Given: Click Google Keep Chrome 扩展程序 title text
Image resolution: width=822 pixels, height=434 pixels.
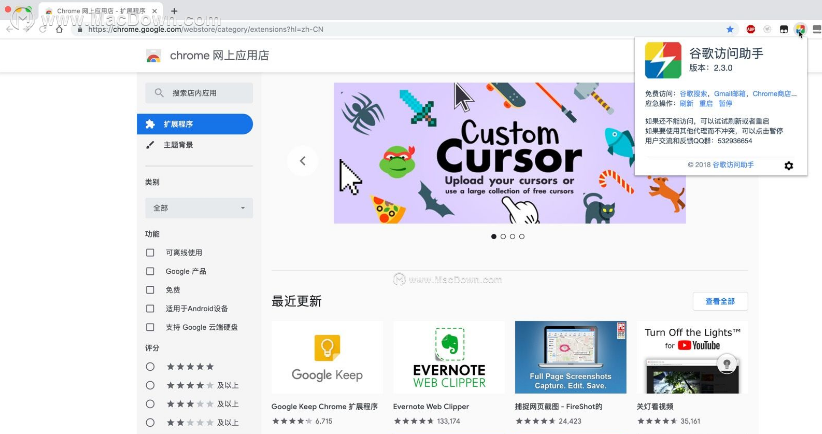Looking at the screenshot, I should tap(325, 407).
